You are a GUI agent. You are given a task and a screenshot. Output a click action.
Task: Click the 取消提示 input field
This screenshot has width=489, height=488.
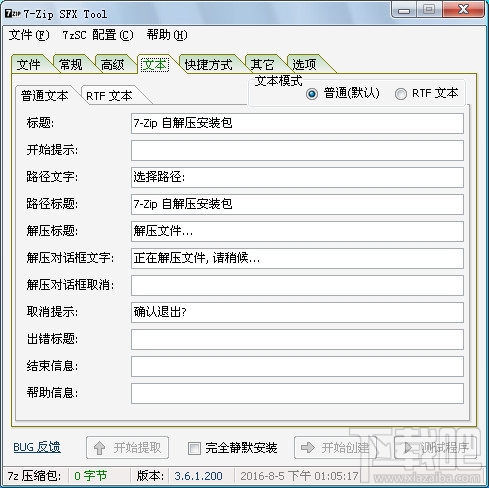[x=297, y=312]
